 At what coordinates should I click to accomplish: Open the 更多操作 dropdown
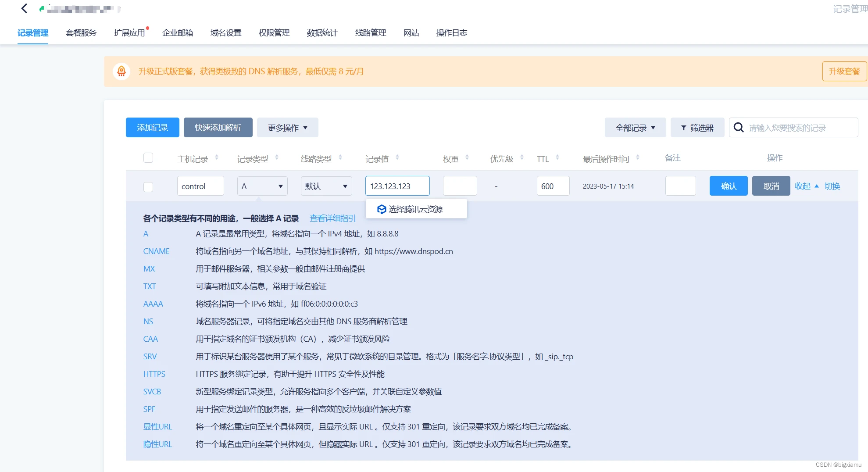288,128
